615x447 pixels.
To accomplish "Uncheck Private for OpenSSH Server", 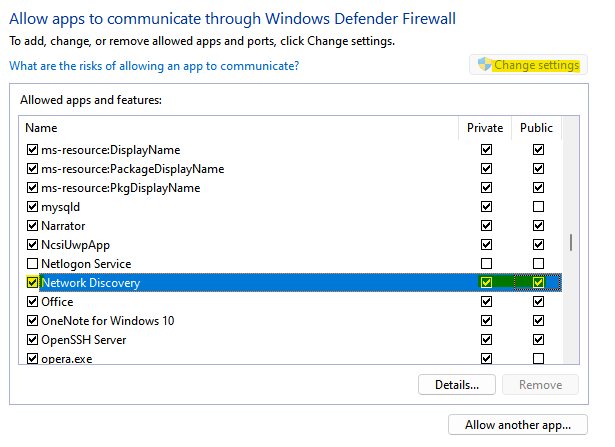I will click(x=486, y=340).
